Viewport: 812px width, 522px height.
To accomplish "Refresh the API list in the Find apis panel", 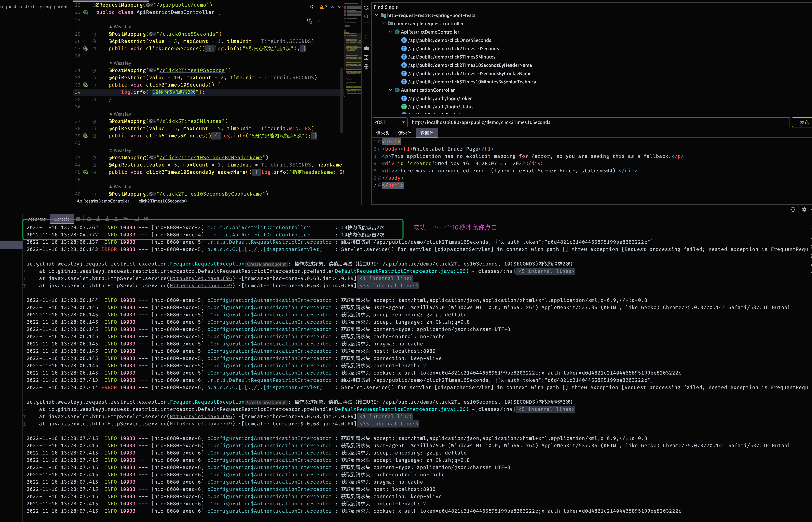I will coord(366,7).
